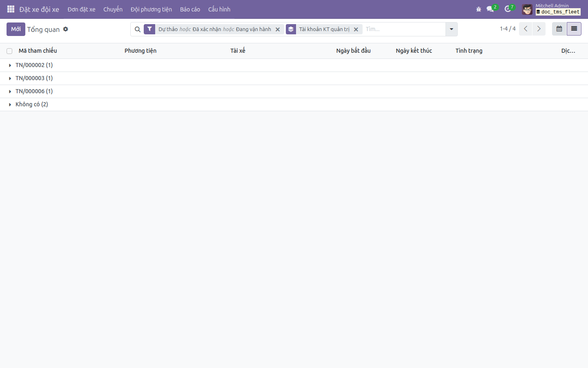
Task: Focus the Tìm... search input
Action: (404, 29)
